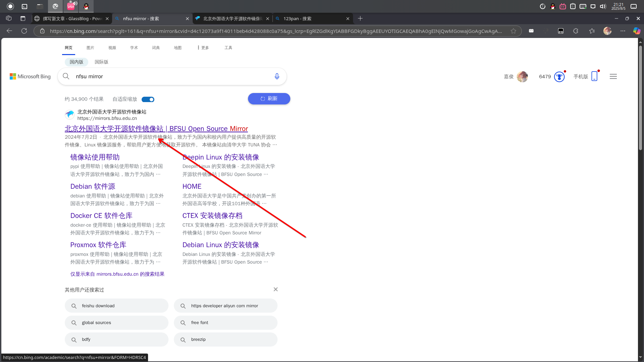Open the Edge profile avatar
The width and height of the screenshot is (644, 362).
[607, 31]
